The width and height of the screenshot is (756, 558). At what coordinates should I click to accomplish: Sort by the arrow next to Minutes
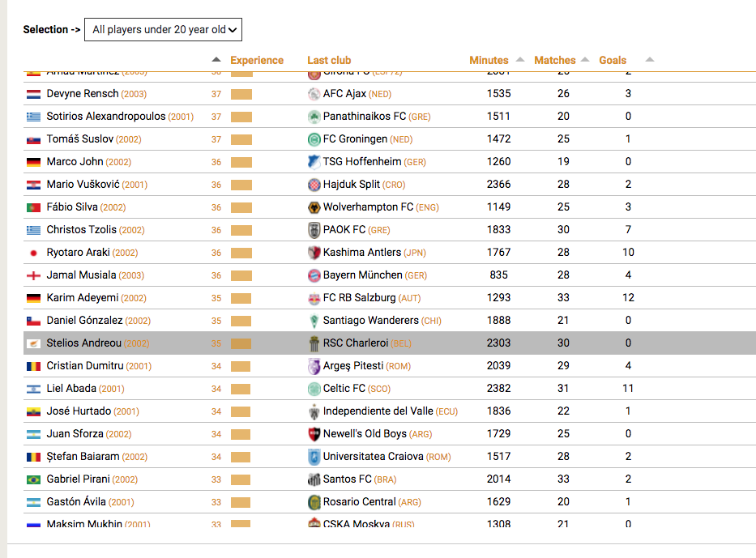(519, 59)
